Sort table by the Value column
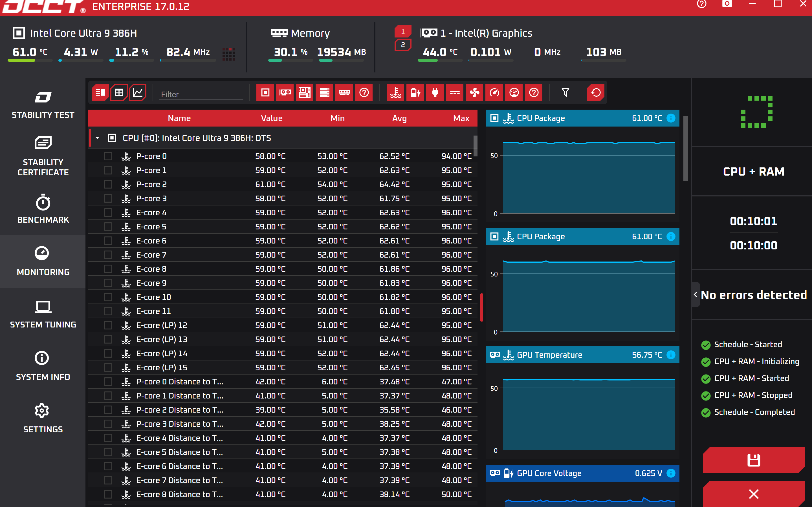Viewport: 812px width, 507px height. click(272, 118)
